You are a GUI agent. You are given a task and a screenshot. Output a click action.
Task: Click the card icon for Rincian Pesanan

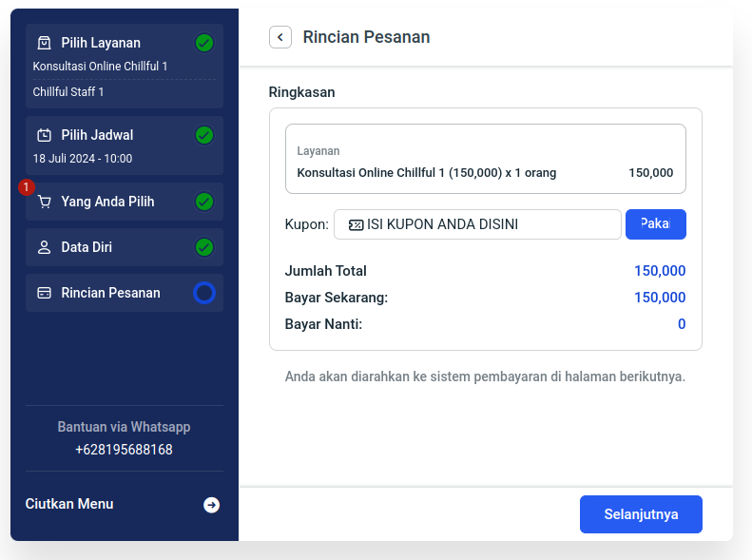click(44, 293)
